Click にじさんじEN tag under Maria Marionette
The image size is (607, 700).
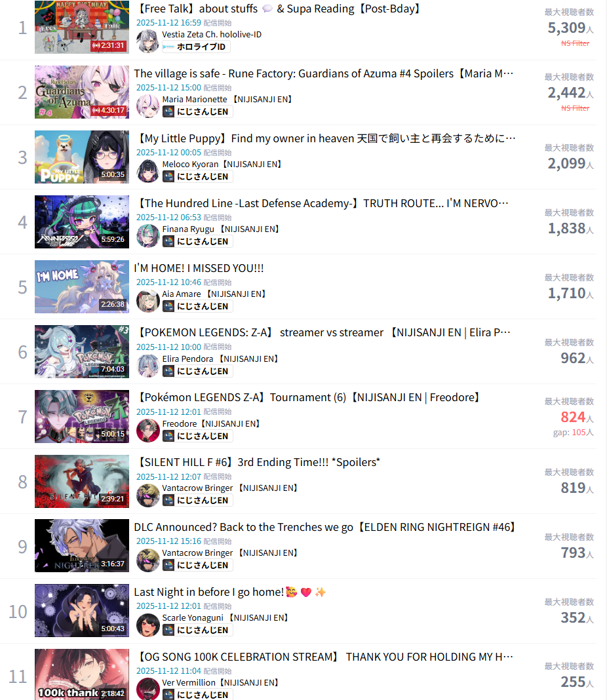tap(197, 111)
